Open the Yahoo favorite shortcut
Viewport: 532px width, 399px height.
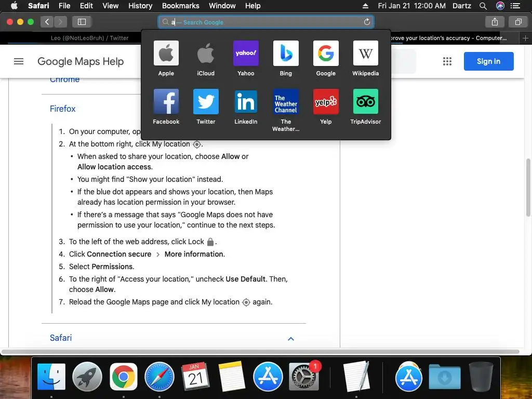coord(246,58)
